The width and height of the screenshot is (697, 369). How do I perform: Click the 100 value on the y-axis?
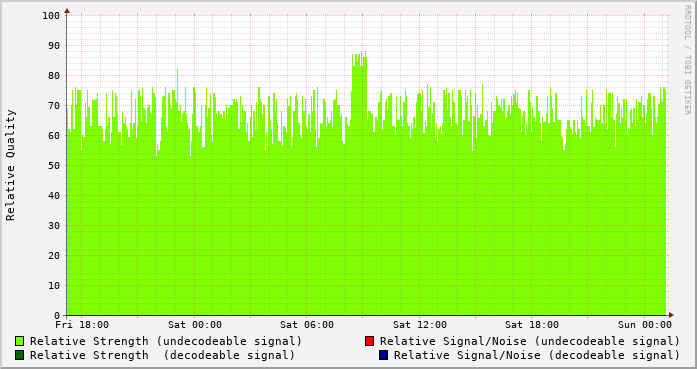coord(51,16)
